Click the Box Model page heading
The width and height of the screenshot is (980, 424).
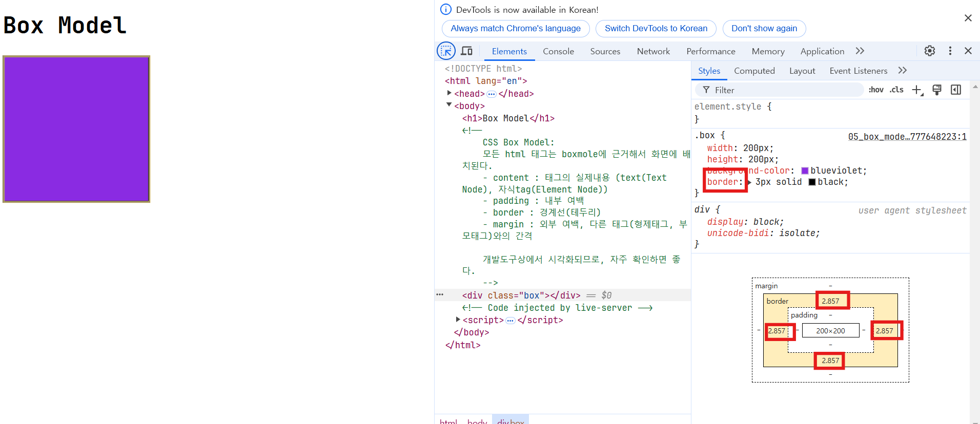(65, 25)
